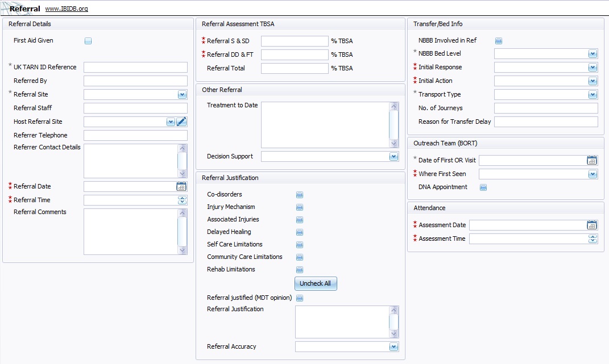The image size is (609, 364).
Task: Click the Referral logo icon in header
Action: pyautogui.click(x=5, y=8)
